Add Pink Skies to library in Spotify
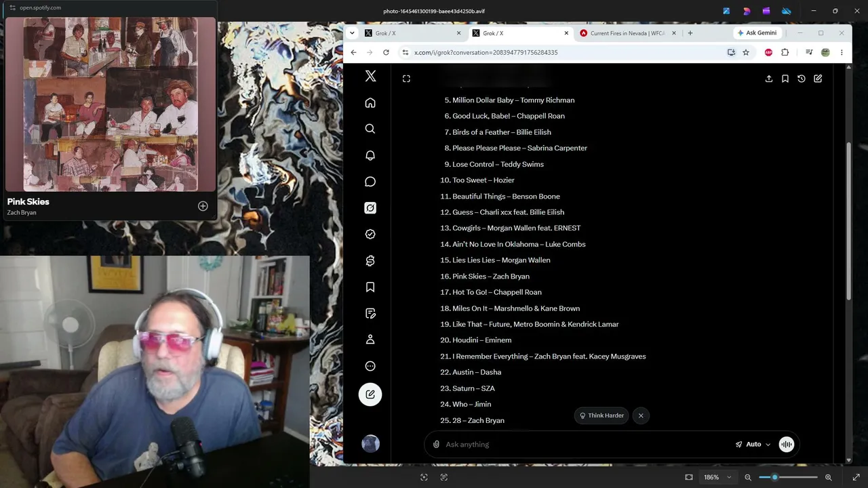 point(203,206)
